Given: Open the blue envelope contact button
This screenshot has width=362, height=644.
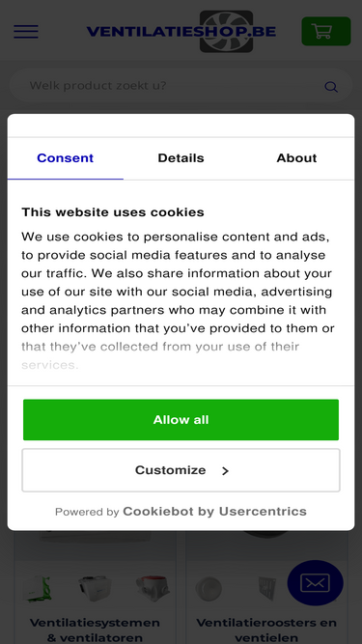Looking at the screenshot, I should coord(315,583).
